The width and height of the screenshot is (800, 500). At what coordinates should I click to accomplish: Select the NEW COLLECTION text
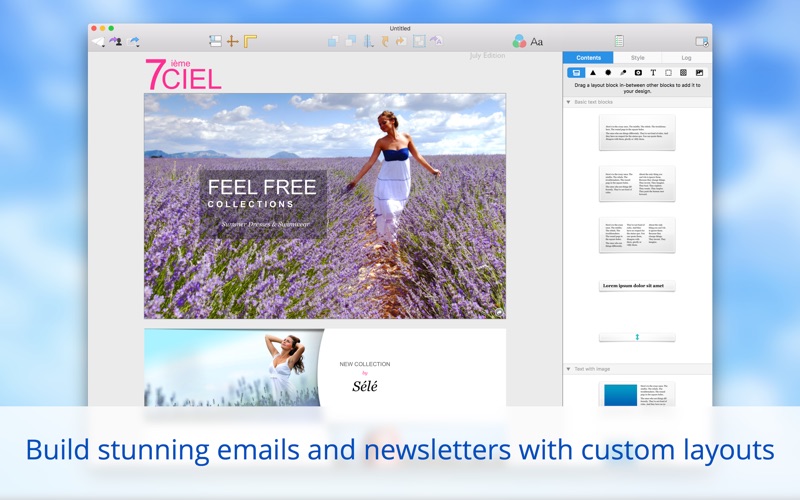365,364
